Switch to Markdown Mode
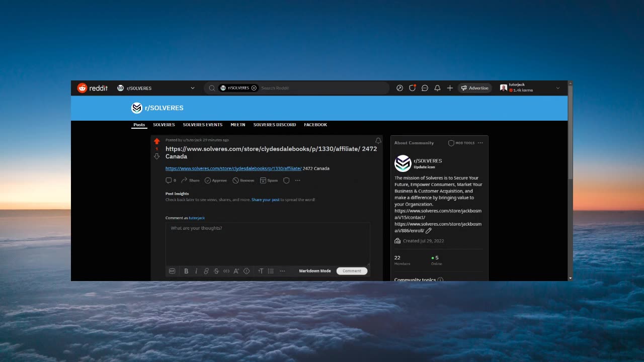This screenshot has width=644, height=362. click(x=315, y=271)
